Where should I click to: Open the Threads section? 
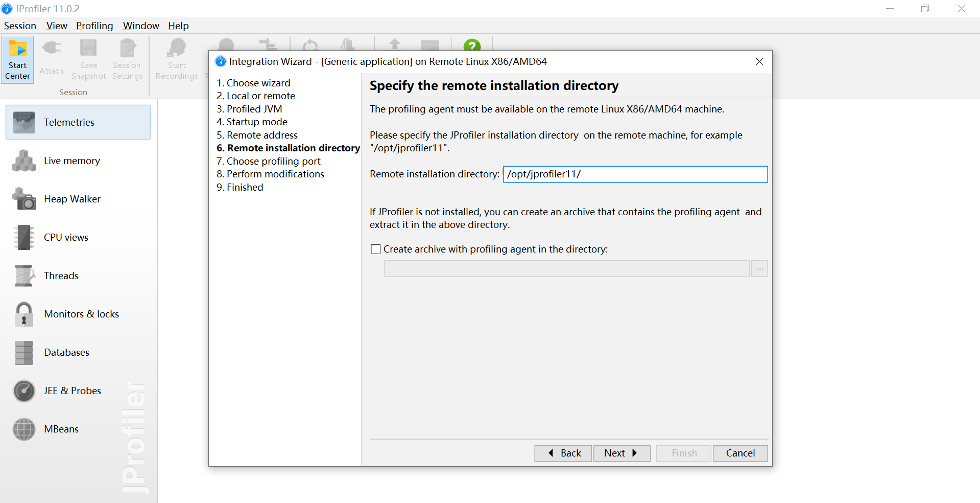[78, 276]
